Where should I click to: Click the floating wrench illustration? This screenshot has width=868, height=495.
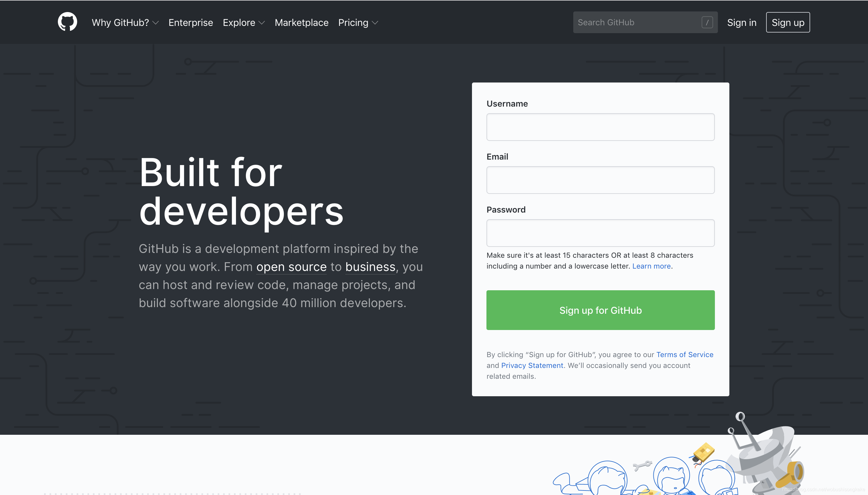(642, 465)
